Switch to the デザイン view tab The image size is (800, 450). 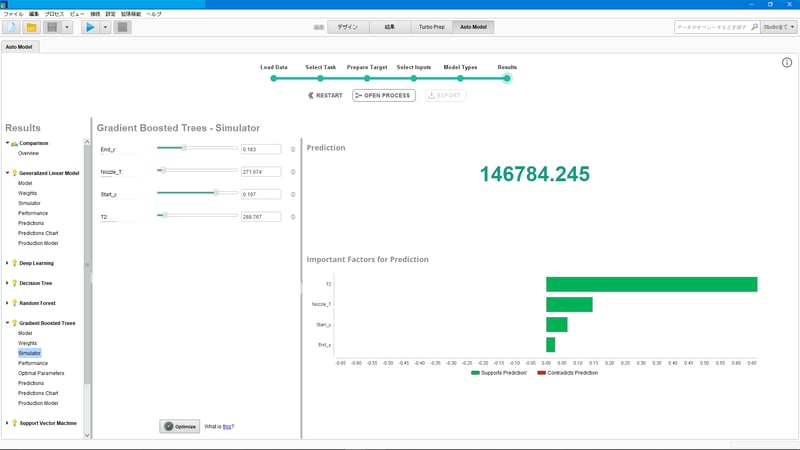coord(347,27)
